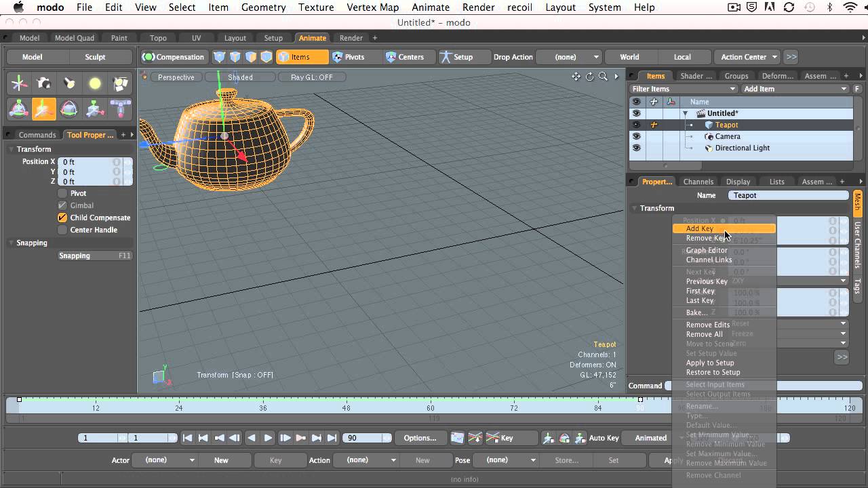Select the area light icon in tool palette
Viewport: 868px width, 488px height.
click(120, 83)
